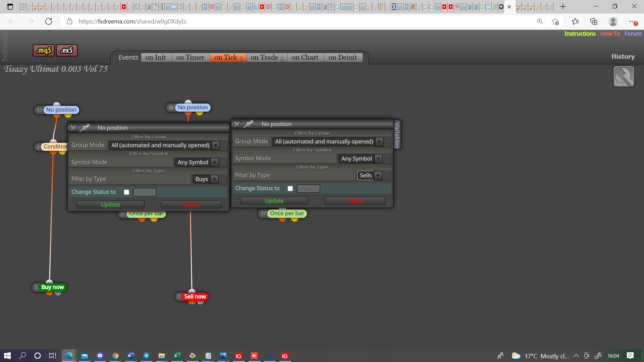The width and height of the screenshot is (644, 362).
Task: Open the wrench settings tool
Action: coord(624,76)
